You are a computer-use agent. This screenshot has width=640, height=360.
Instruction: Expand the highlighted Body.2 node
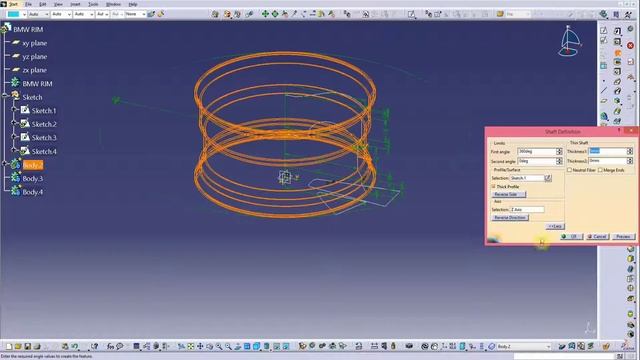(5, 164)
